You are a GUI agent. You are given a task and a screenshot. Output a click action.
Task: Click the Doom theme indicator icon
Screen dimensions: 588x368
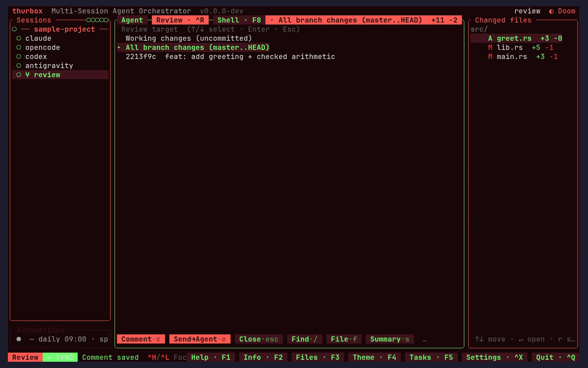[551, 11]
